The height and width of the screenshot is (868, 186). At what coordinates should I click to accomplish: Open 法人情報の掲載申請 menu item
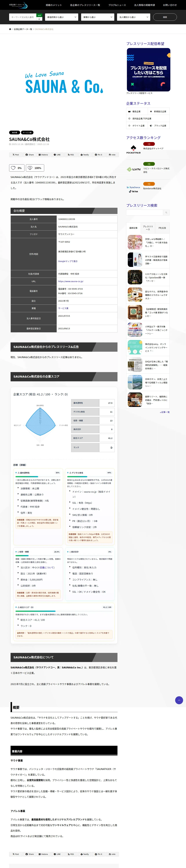[x=144, y=5]
